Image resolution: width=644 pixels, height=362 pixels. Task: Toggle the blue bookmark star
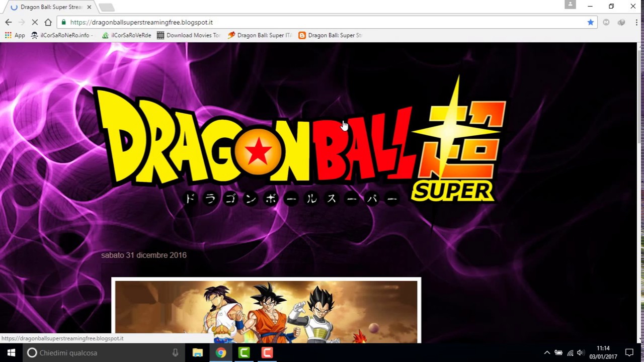(590, 22)
